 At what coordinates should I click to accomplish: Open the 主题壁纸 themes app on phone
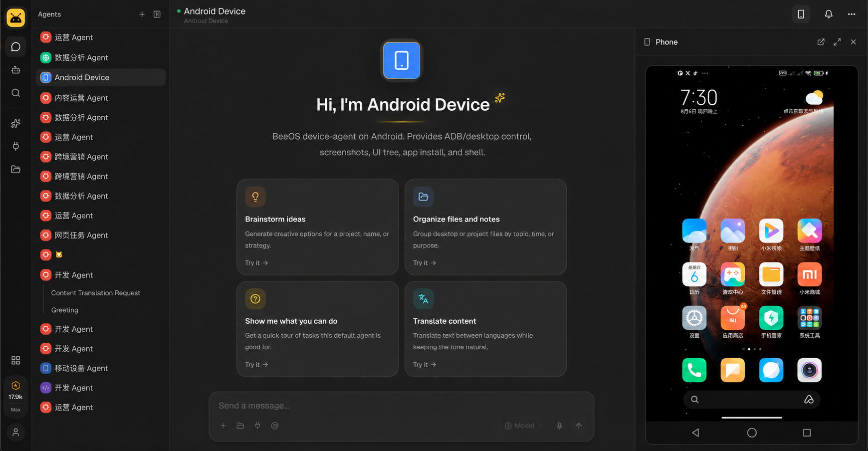click(810, 234)
